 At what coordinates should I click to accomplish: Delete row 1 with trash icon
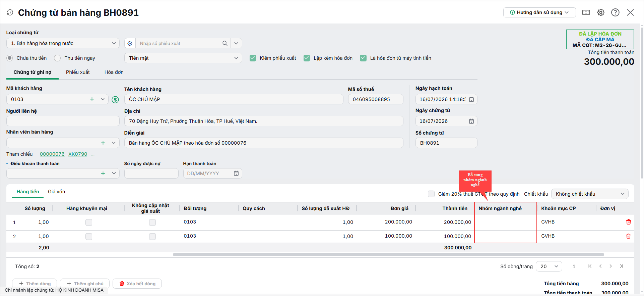point(629,222)
